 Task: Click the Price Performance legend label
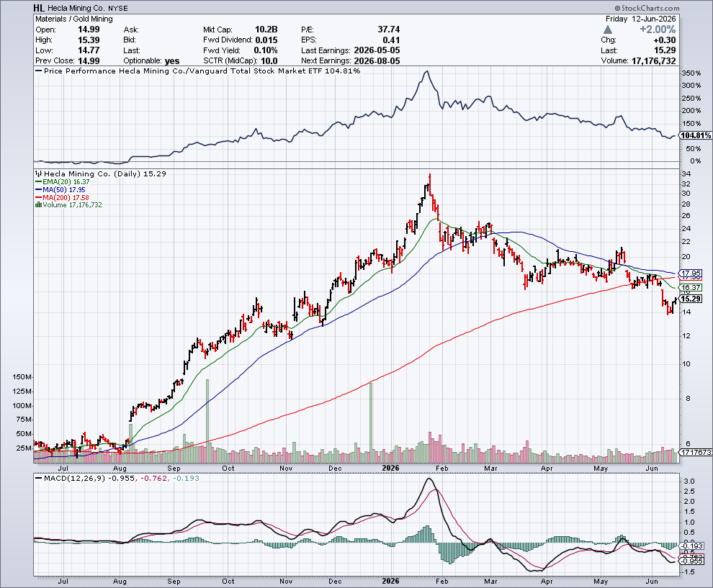[198, 71]
